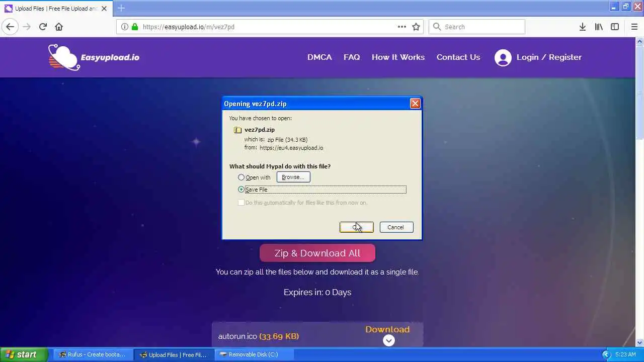Click the 5:23 AM taskbar clock

click(x=625, y=354)
